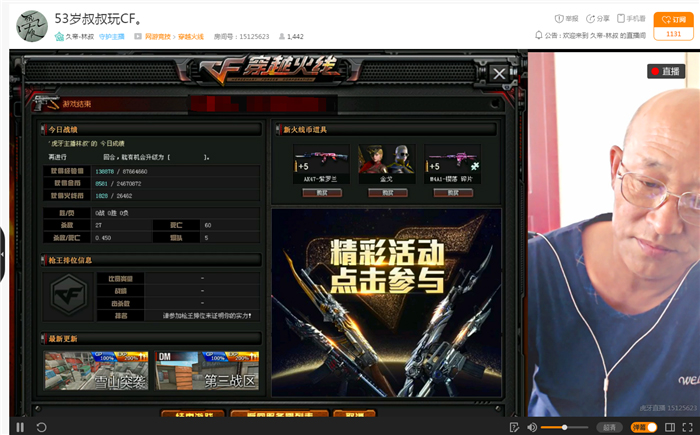
Task: Open the feedback icon in player bar
Action: 514,427
